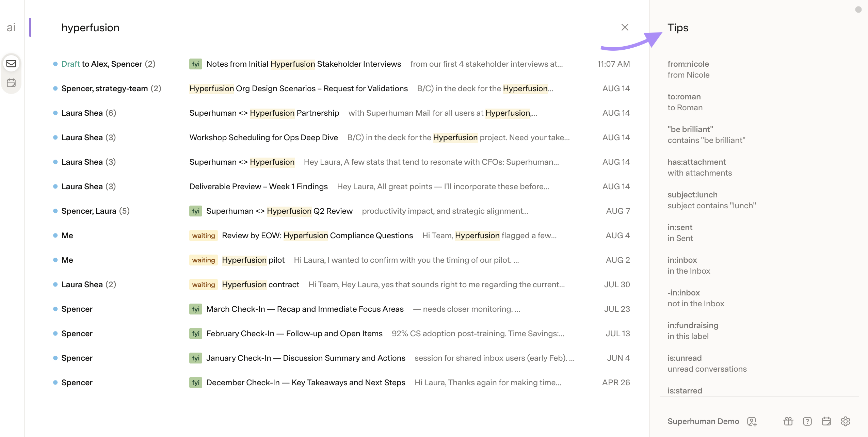Click the APR 26 date
This screenshot has width=868, height=437.
click(x=616, y=383)
